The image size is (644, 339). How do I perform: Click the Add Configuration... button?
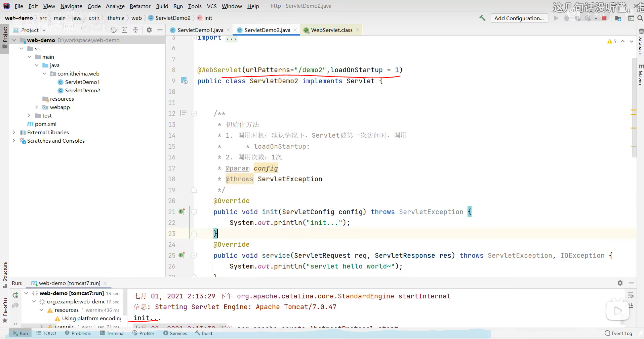pos(519,18)
